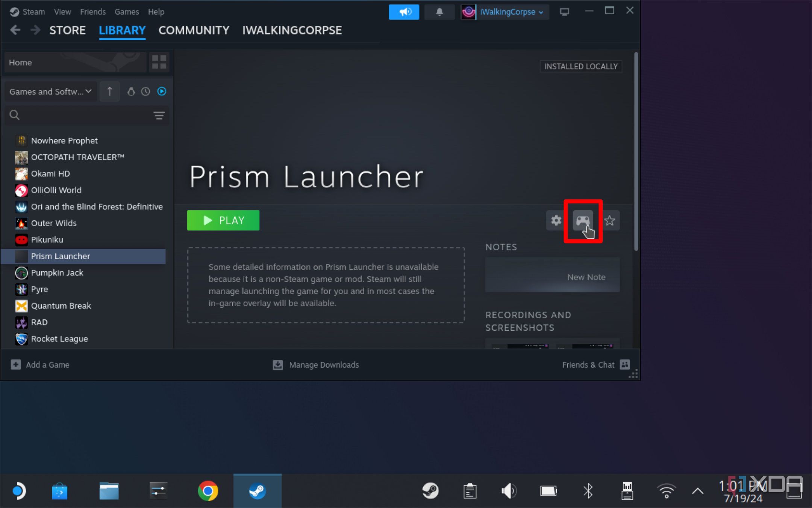Expand Games and Software dropdown
Image resolution: width=812 pixels, height=508 pixels.
tap(50, 91)
